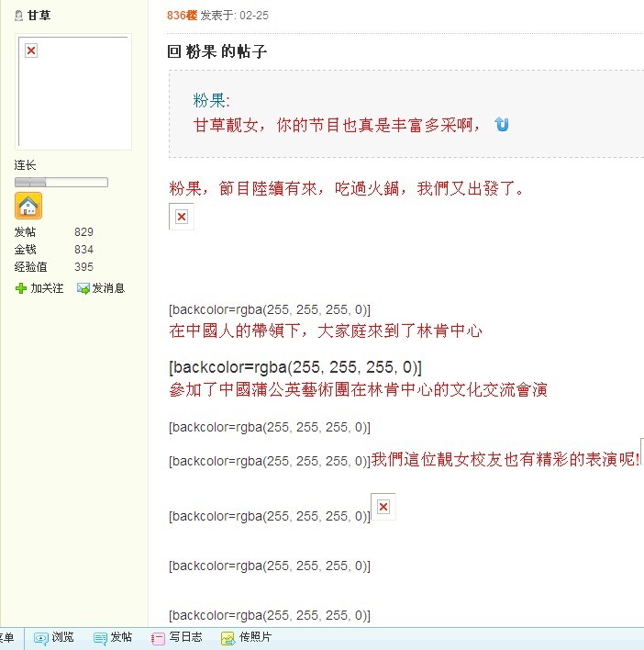Click the 发帖 icon in the bottom bar
Screen dimensions: 644x650
tap(100, 638)
